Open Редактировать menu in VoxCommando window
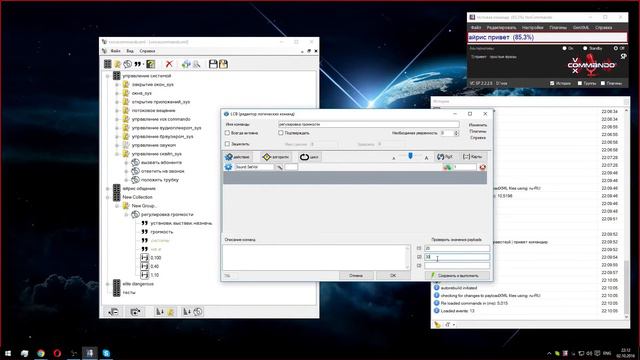This screenshot has height=360, width=640. pos(502,27)
